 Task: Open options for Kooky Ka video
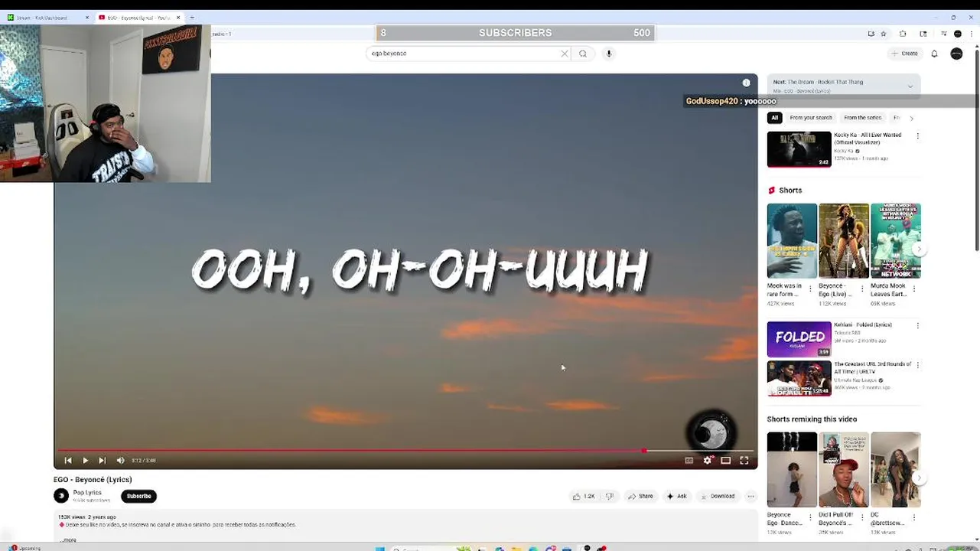pos(917,136)
